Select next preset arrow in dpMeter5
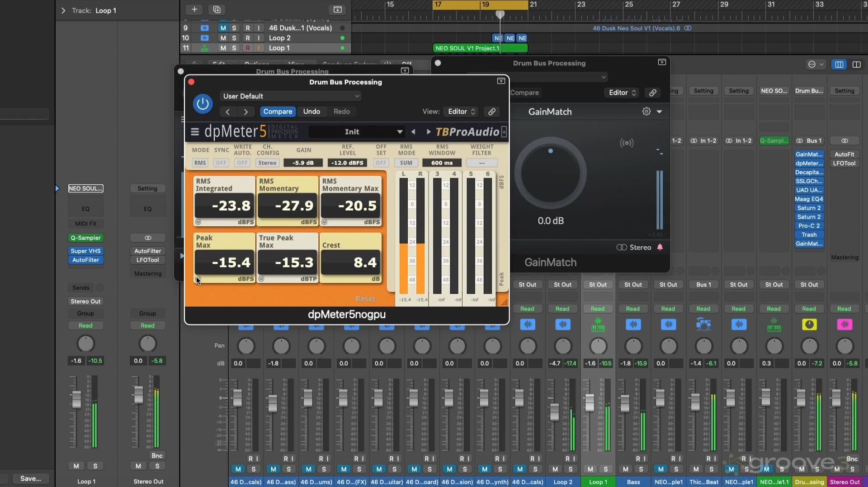This screenshot has height=487, width=868. pyautogui.click(x=428, y=132)
